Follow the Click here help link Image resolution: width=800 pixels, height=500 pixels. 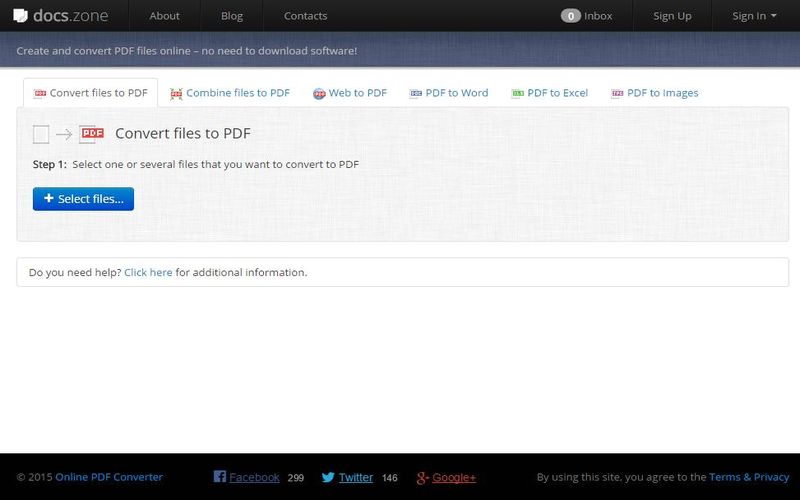148,272
